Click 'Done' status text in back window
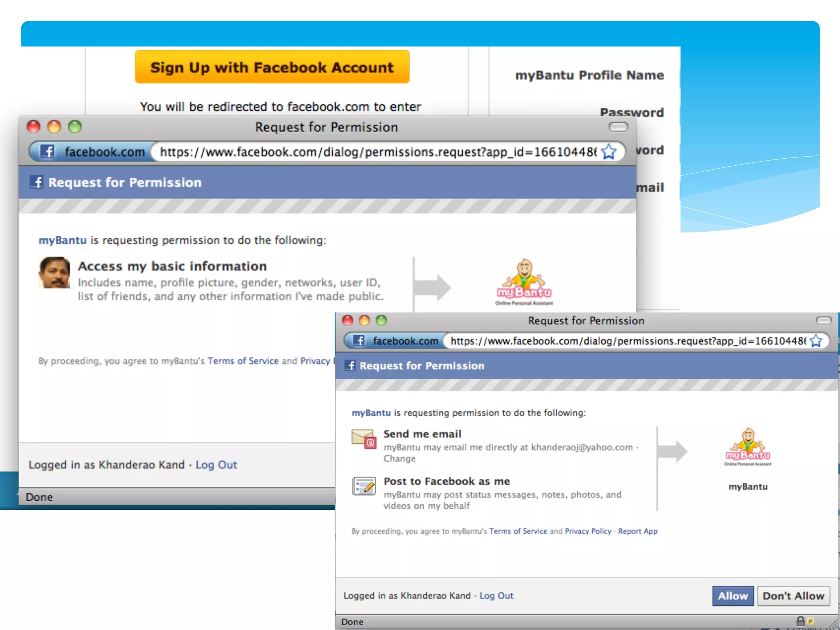This screenshot has width=840, height=630. (x=39, y=497)
